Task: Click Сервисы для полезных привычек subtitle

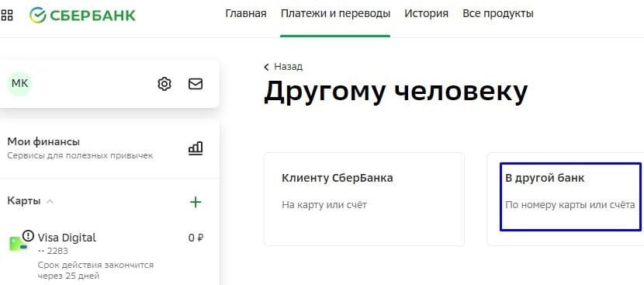Action: pos(80,156)
